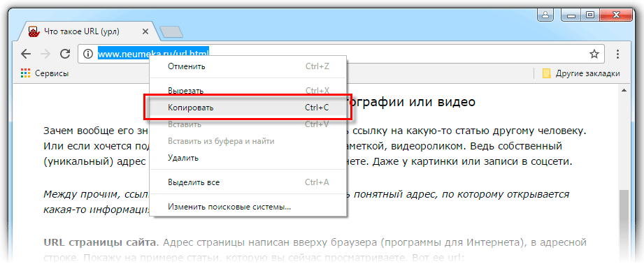Screen dimensions: 644x264
Task: Open a new tab
Action: point(171,32)
